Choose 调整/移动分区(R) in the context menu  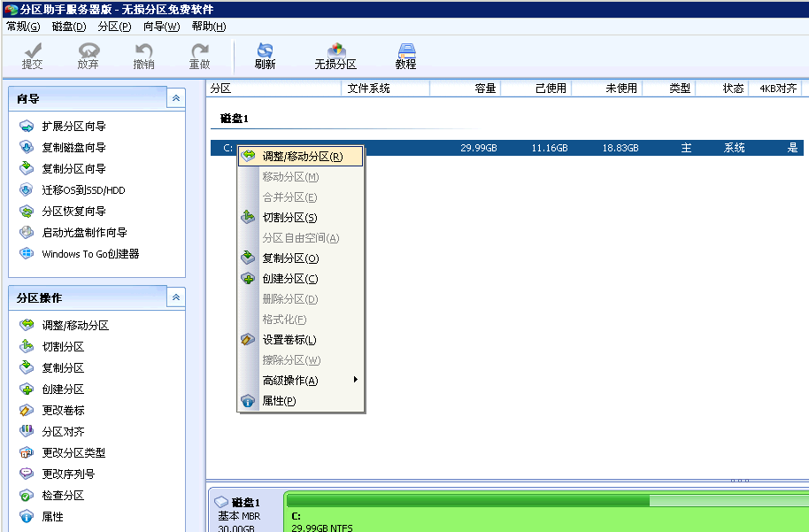click(301, 157)
